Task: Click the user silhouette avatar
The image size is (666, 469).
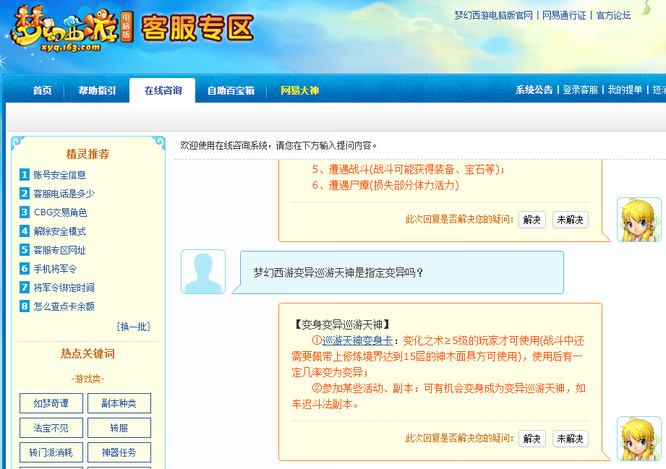Action: pyautogui.click(x=203, y=271)
